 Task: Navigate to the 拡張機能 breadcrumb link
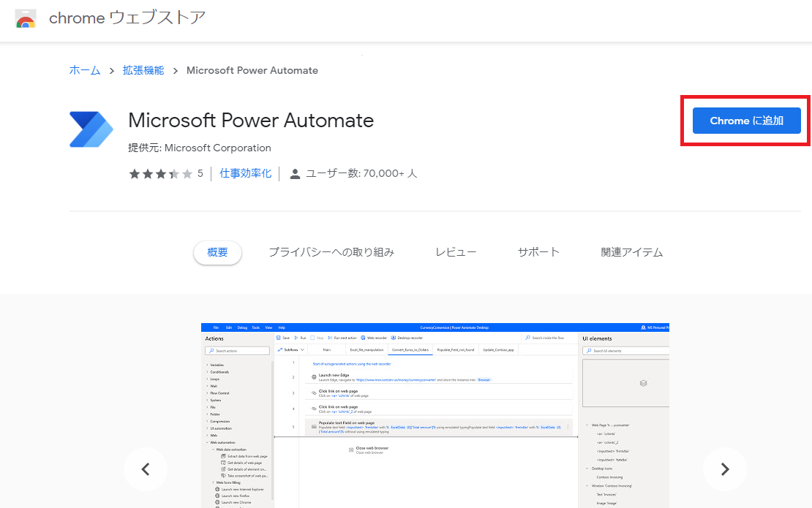[x=143, y=71]
